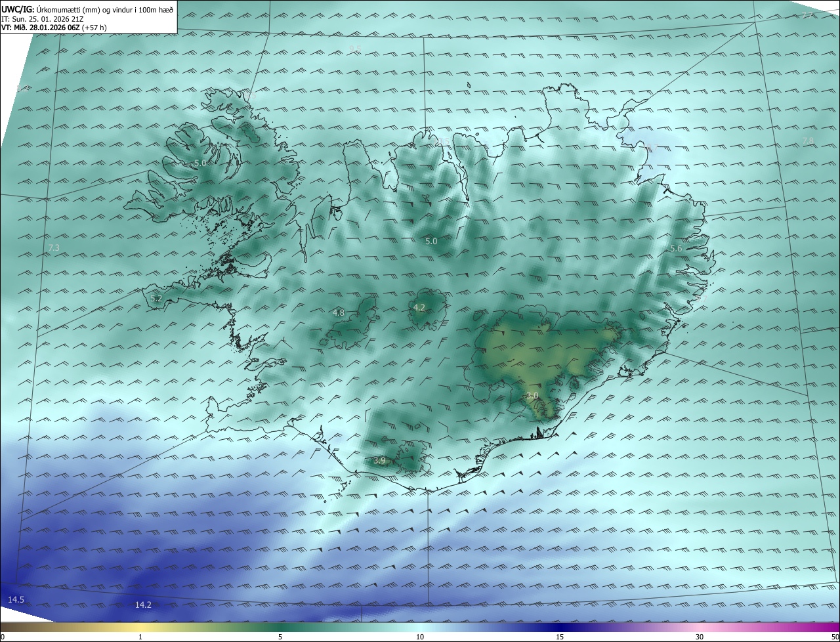Click the 0 tick on the color scale
The width and height of the screenshot is (840, 642).
[3, 637]
